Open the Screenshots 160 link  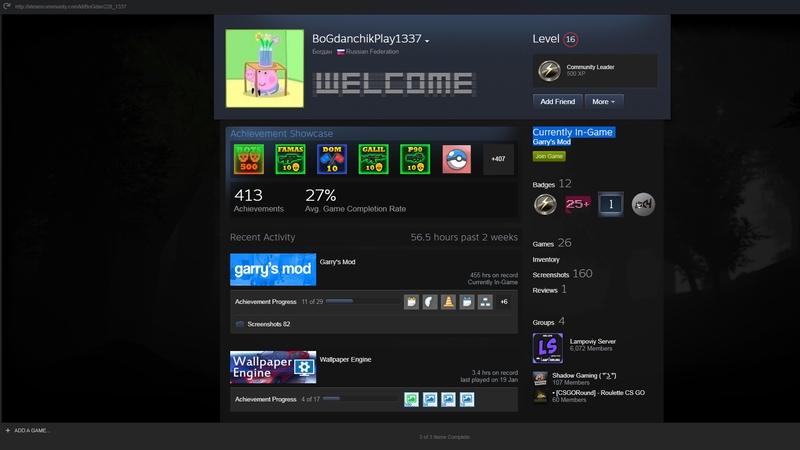click(x=562, y=274)
